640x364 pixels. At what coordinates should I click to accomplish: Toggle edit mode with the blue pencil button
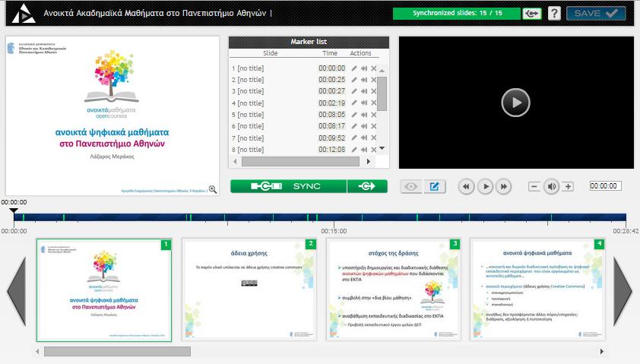(x=434, y=186)
